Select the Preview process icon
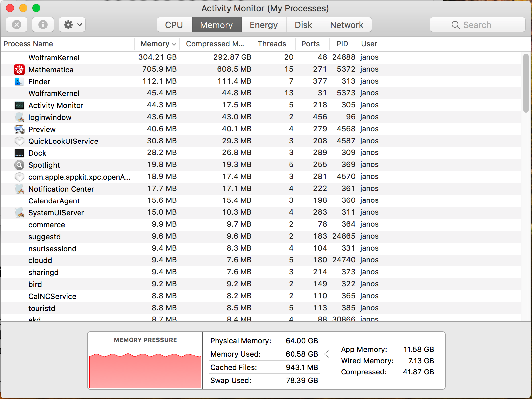532x399 pixels. click(x=19, y=129)
